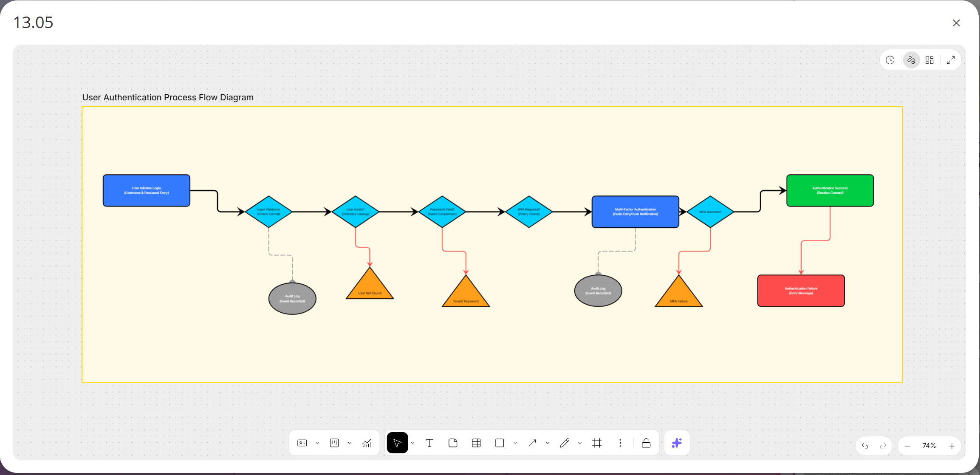Open the 74% zoom level menu
This screenshot has height=475, width=980.
(x=929, y=446)
